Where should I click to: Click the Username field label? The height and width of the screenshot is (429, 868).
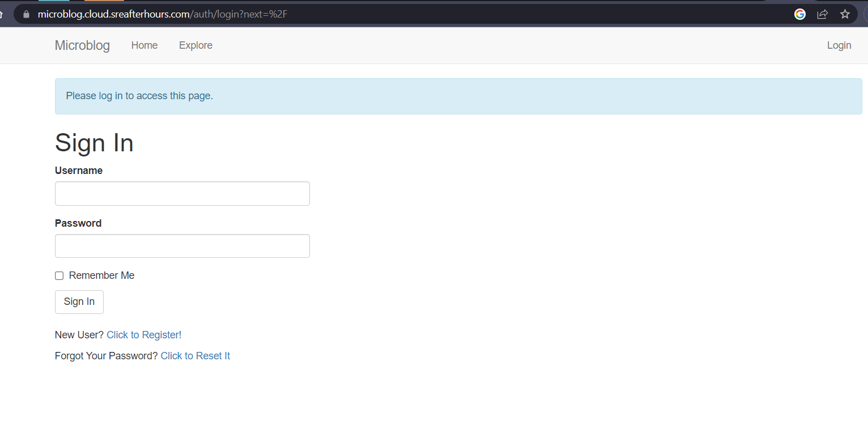[x=79, y=171]
